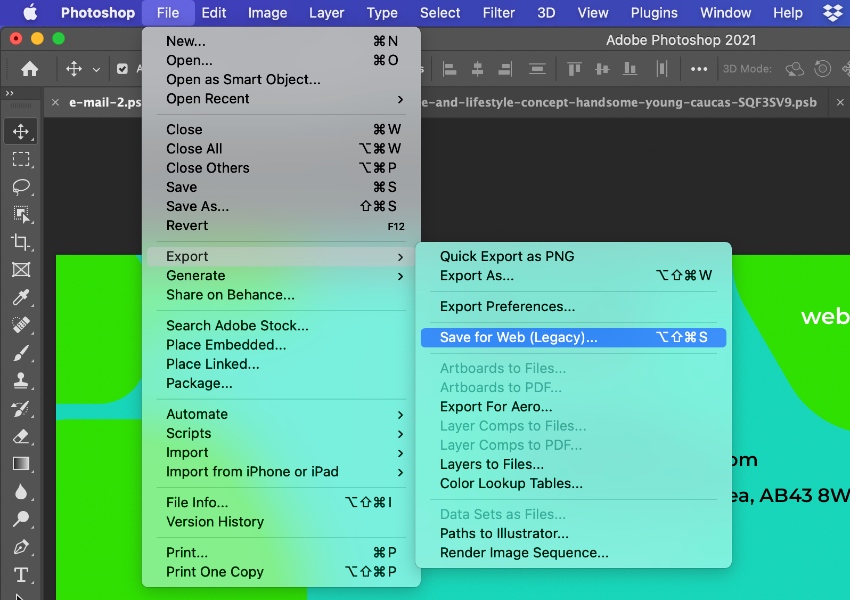
Task: Activate the Crop tool
Action: click(20, 242)
